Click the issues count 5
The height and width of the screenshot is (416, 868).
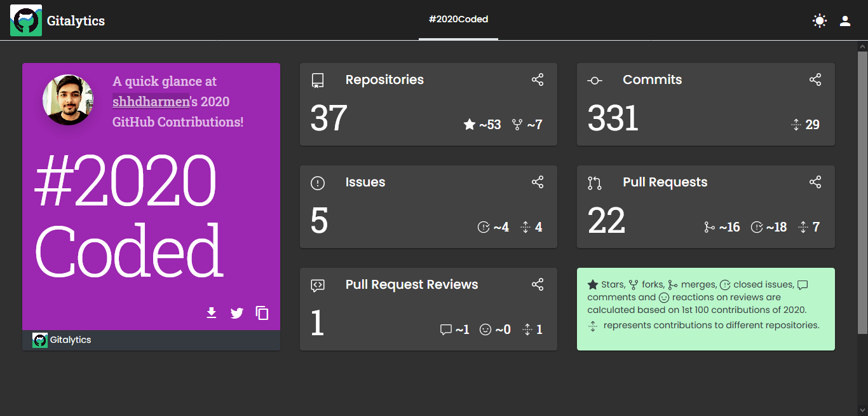click(x=320, y=221)
